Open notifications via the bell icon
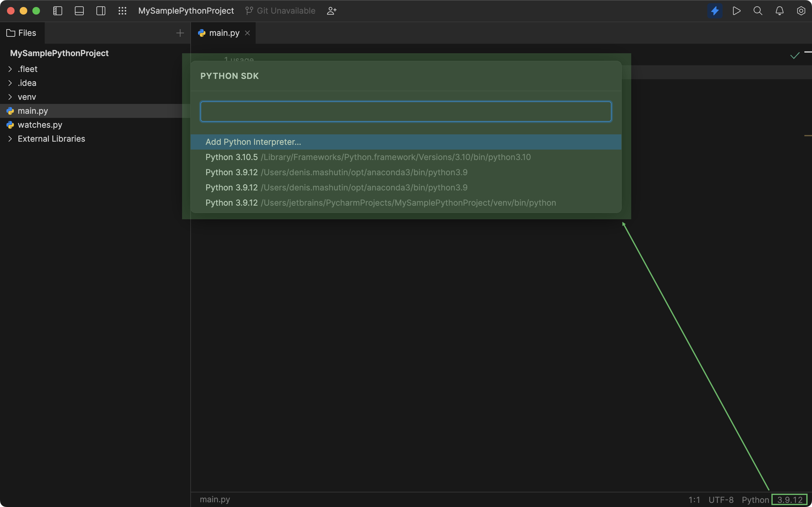This screenshot has width=812, height=507. coord(779,10)
